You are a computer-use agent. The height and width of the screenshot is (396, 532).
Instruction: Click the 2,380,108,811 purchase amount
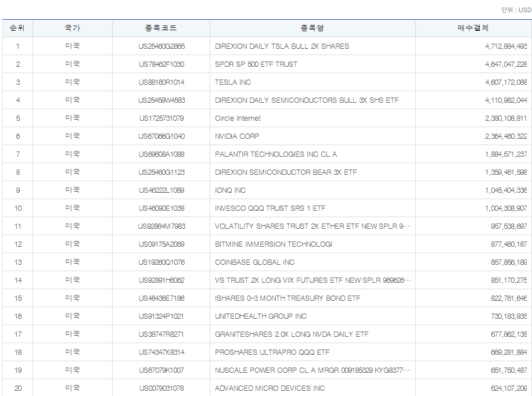[506, 118]
